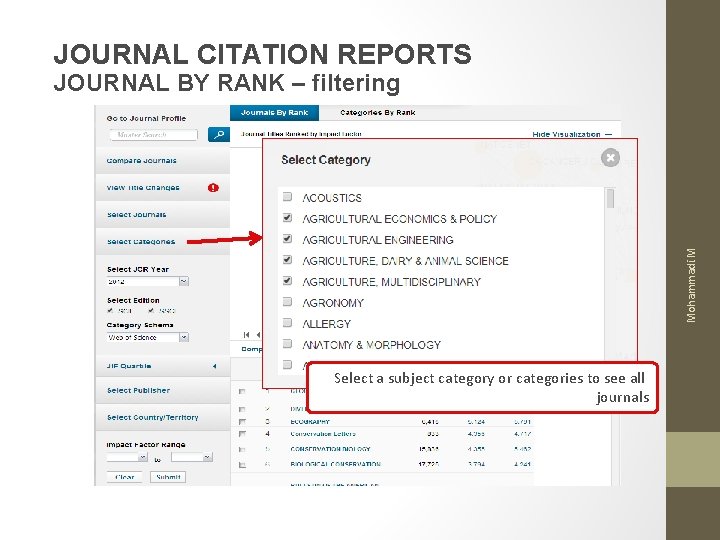720x540 pixels.
Task: Open the BIOLOGICAL CONSERVATION journal link
Action: click(336, 464)
